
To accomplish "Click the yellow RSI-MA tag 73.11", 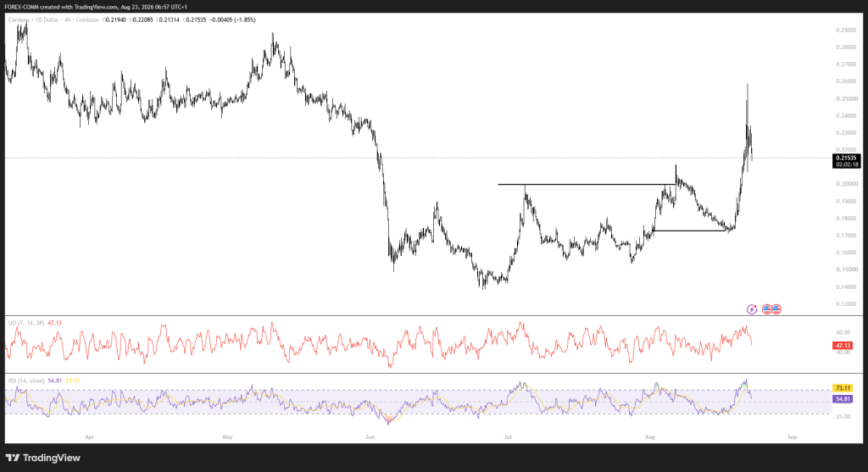I will (x=843, y=388).
